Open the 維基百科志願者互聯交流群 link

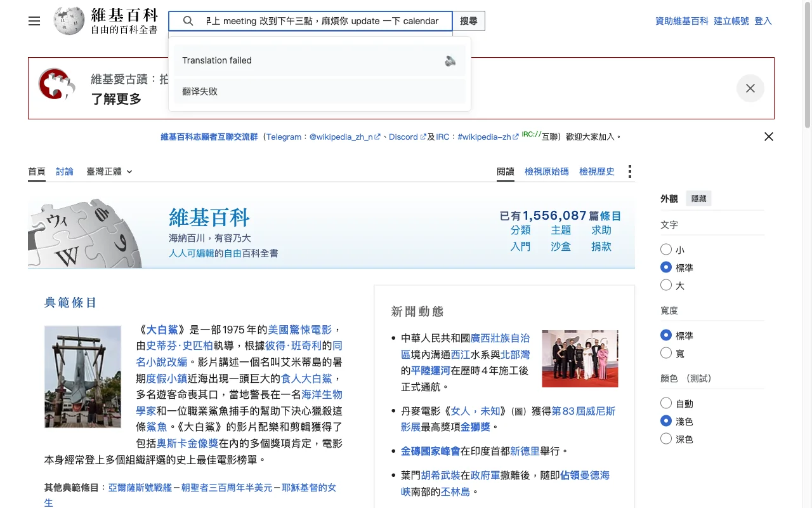tap(209, 137)
